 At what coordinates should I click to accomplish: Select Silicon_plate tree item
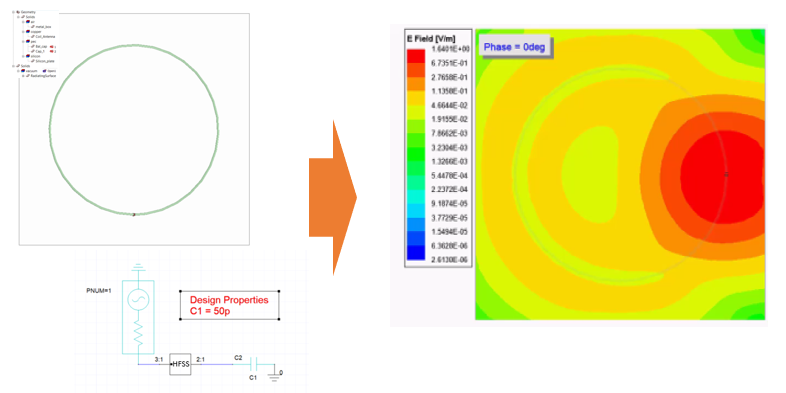click(x=45, y=61)
